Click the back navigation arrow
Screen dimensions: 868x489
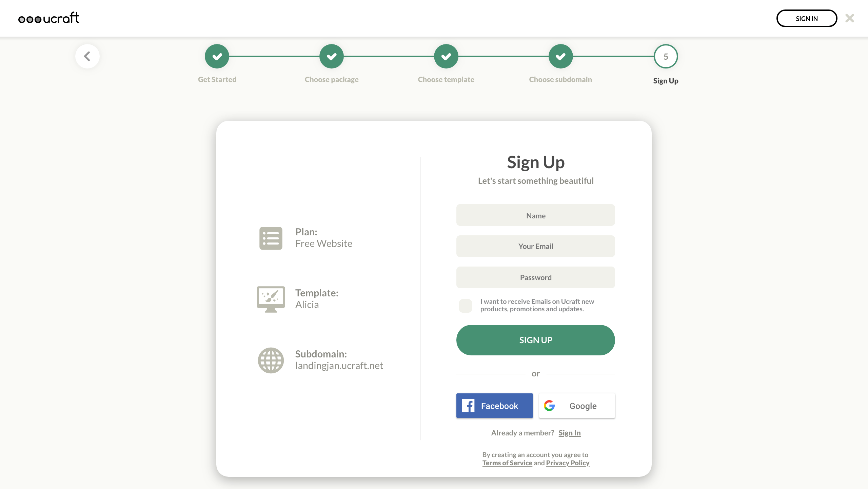(87, 56)
